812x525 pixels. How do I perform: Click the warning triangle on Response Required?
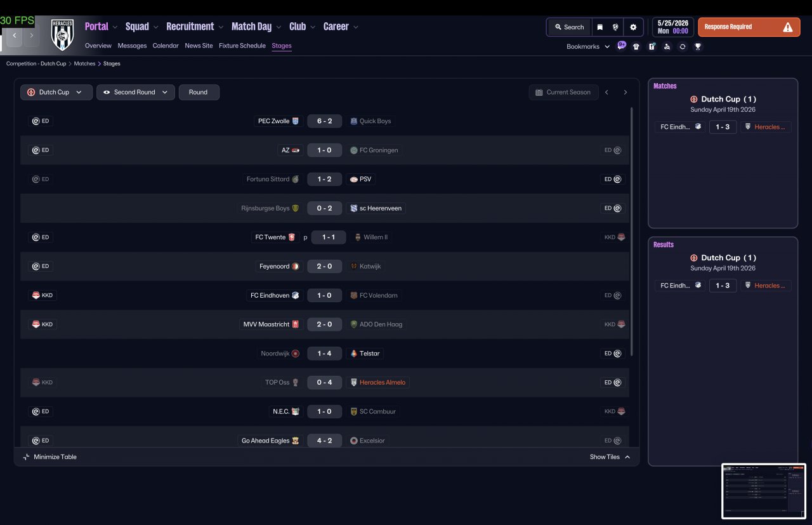click(x=788, y=27)
